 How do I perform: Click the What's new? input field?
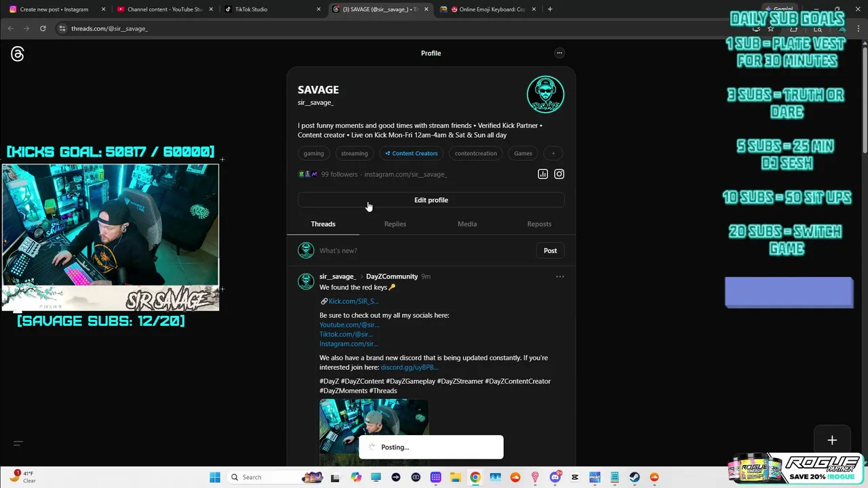pyautogui.click(x=424, y=251)
